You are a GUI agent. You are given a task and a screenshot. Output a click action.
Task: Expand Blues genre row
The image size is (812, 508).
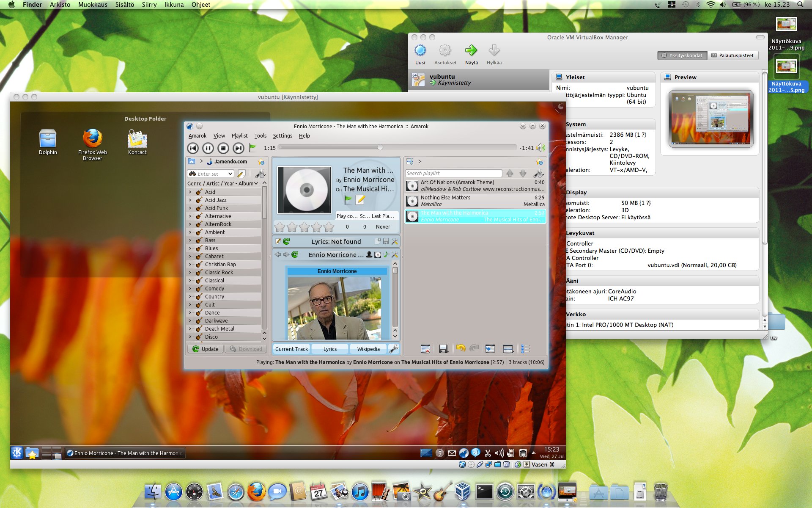coord(190,248)
